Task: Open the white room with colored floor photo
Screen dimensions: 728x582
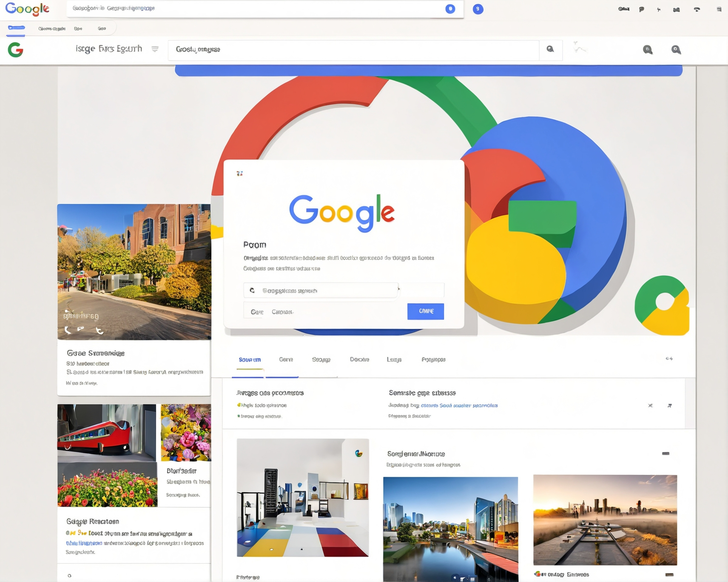Action: tap(303, 498)
